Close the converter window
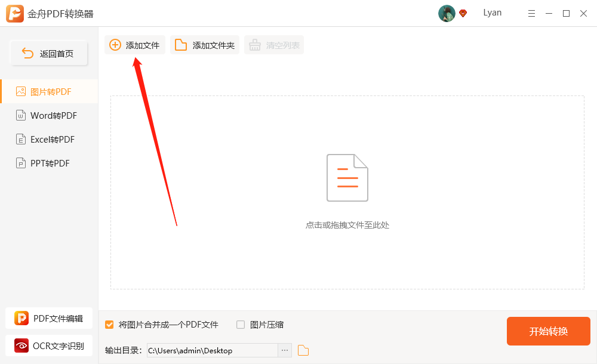Screen dimensions: 597x364 [583, 14]
